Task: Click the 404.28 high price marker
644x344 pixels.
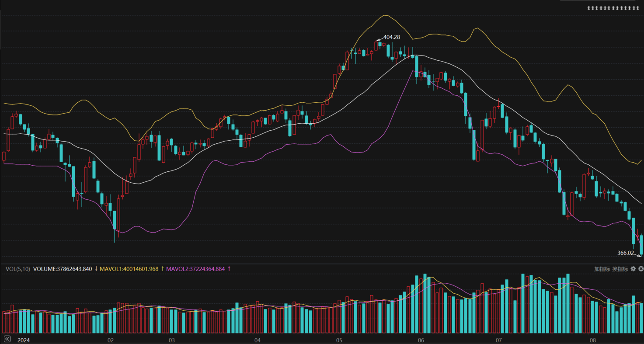Action: click(391, 37)
